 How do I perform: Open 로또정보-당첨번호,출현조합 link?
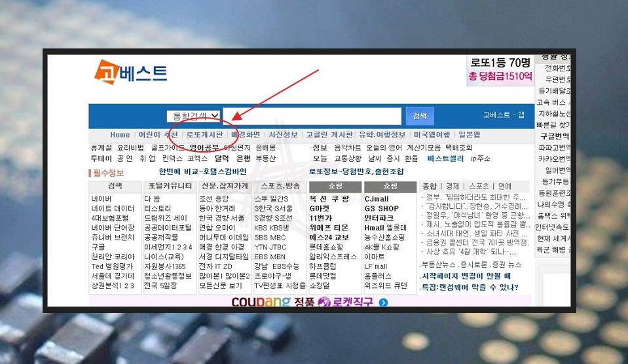tap(356, 172)
